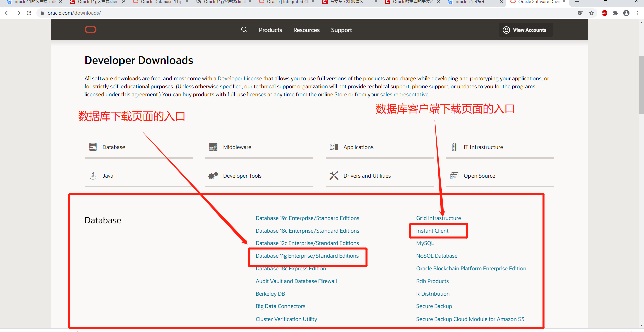Click the Applications category icon

point(334,147)
